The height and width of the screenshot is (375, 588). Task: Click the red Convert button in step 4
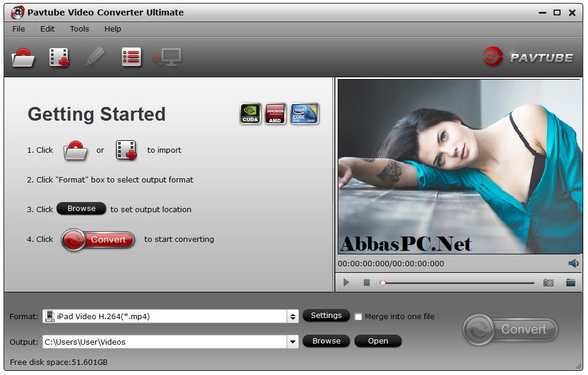pos(98,240)
